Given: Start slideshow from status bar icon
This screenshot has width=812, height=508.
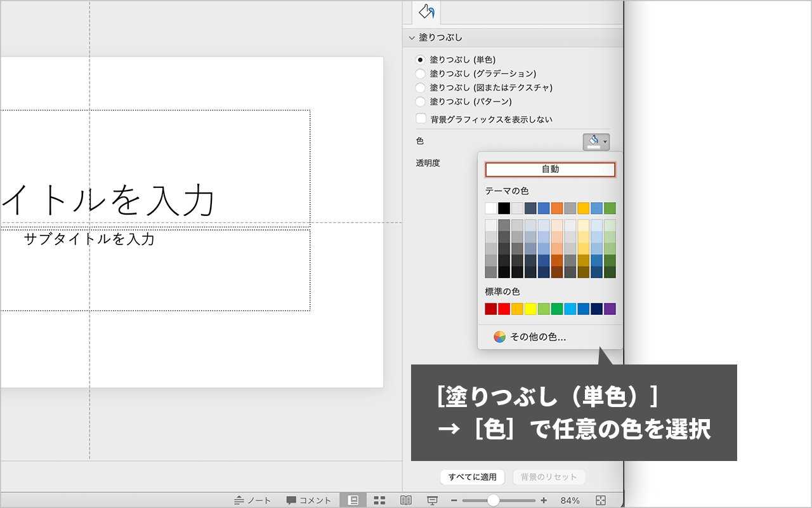Looking at the screenshot, I should tap(433, 500).
